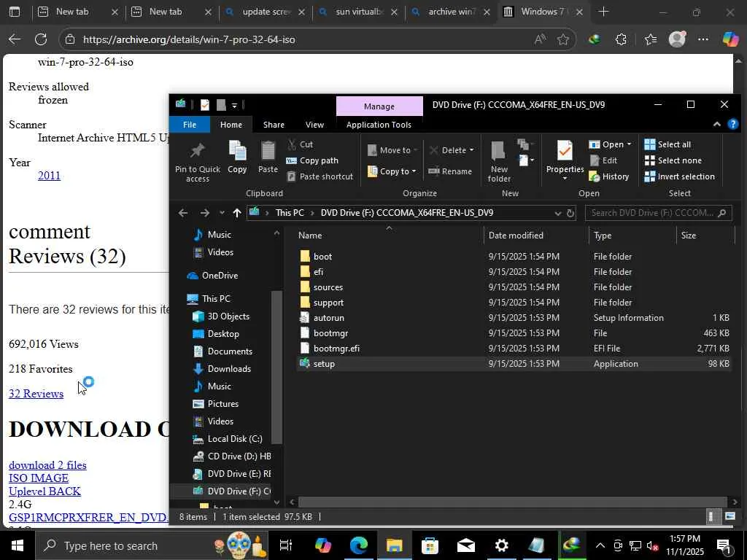
Task: Click the browser address bar URL
Action: (189, 39)
